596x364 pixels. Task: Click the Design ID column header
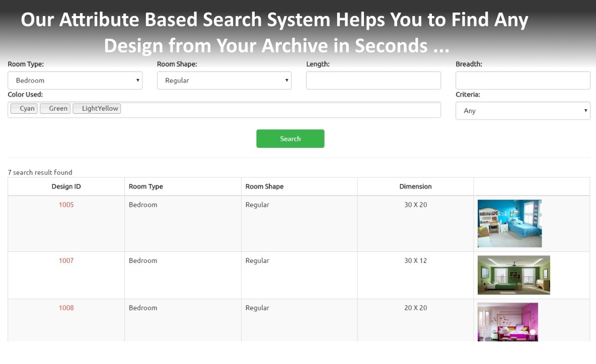click(x=66, y=187)
